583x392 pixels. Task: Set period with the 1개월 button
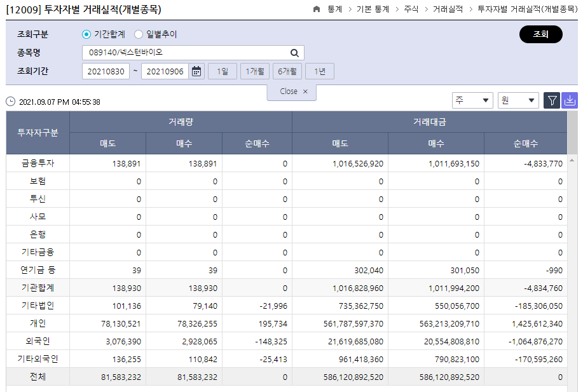(x=255, y=71)
